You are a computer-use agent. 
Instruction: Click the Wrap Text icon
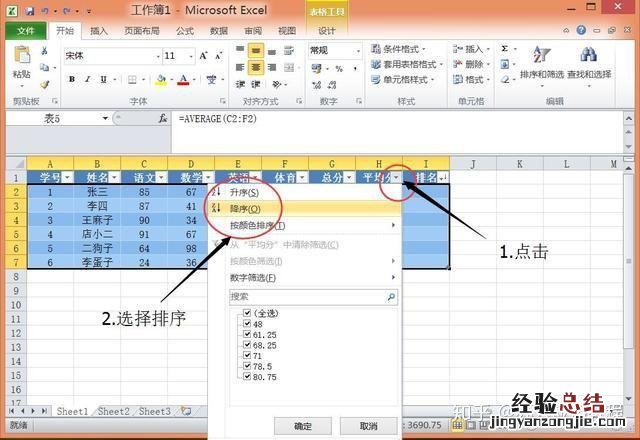click(x=289, y=51)
